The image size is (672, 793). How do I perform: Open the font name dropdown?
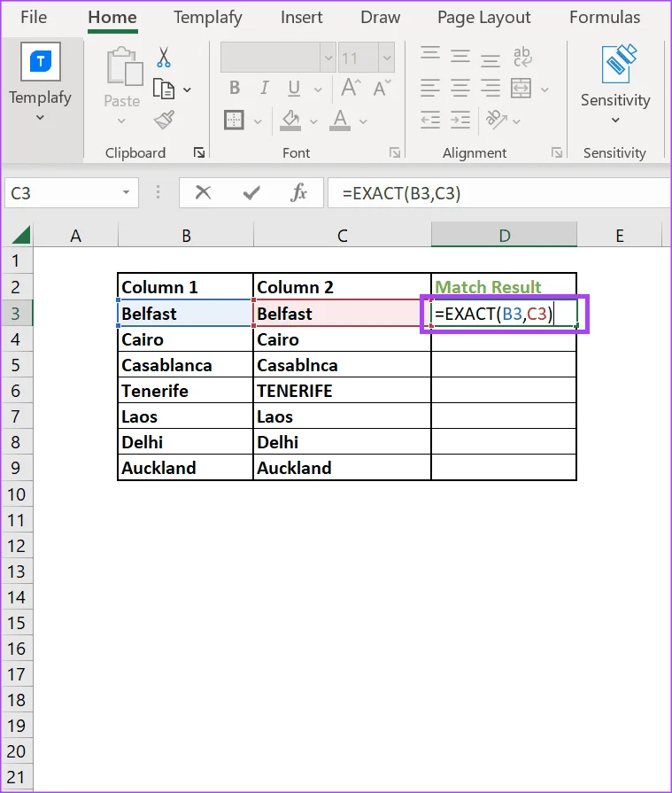(328, 58)
